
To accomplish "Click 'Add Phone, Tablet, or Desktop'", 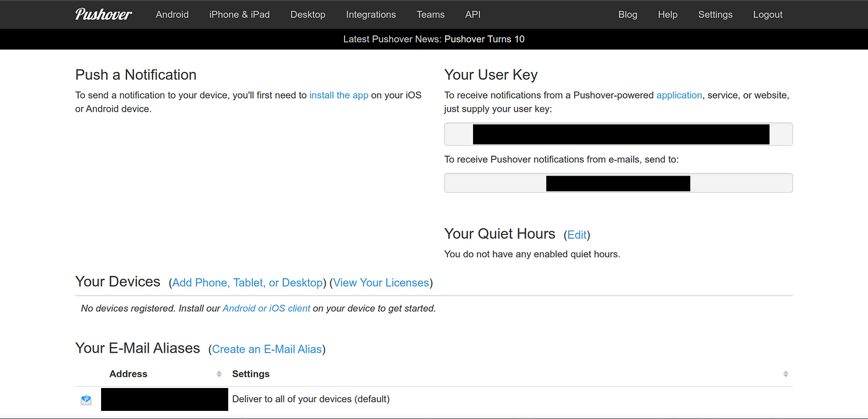I will (248, 283).
